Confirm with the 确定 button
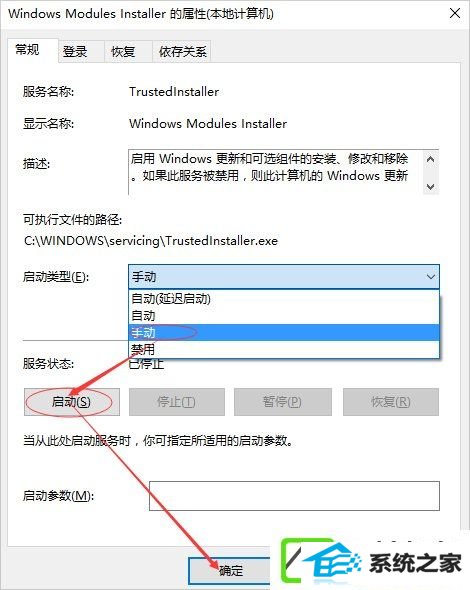The width and height of the screenshot is (470, 590). (x=230, y=571)
